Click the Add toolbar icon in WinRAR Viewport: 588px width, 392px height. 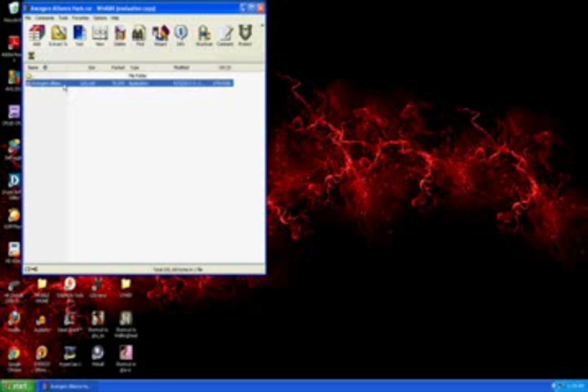[37, 35]
